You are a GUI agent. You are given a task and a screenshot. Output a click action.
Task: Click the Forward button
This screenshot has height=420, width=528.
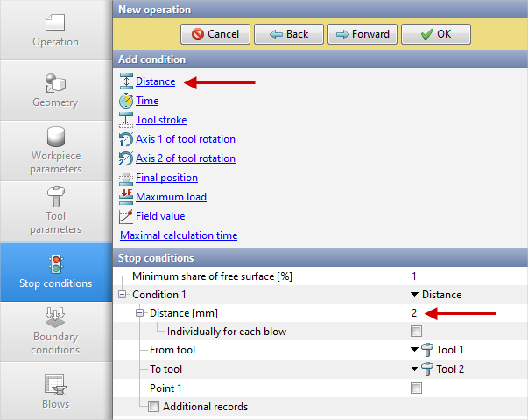[x=363, y=34]
